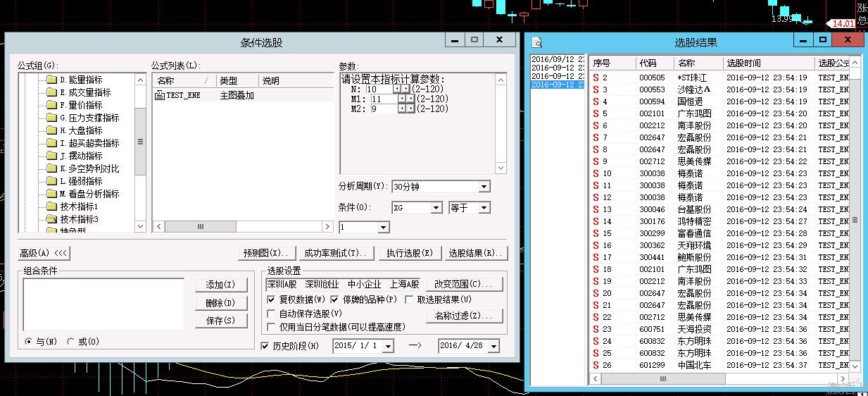
Task: Click the S icon beside 沙隆达A row
Action: [596, 89]
